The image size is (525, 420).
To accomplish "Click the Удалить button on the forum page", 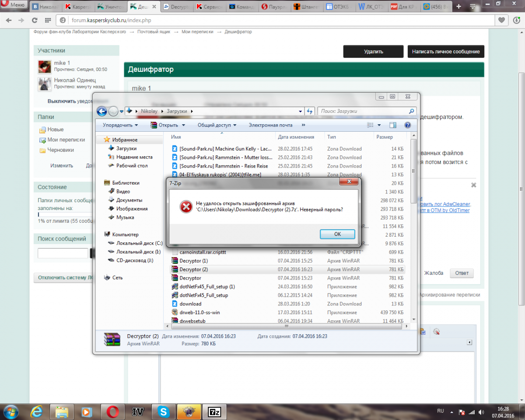I will (373, 51).
